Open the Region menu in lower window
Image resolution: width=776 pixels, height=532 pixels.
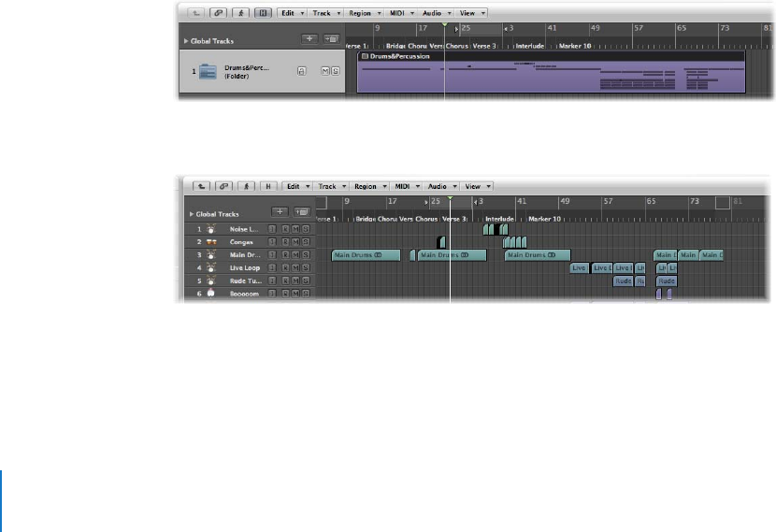point(370,186)
